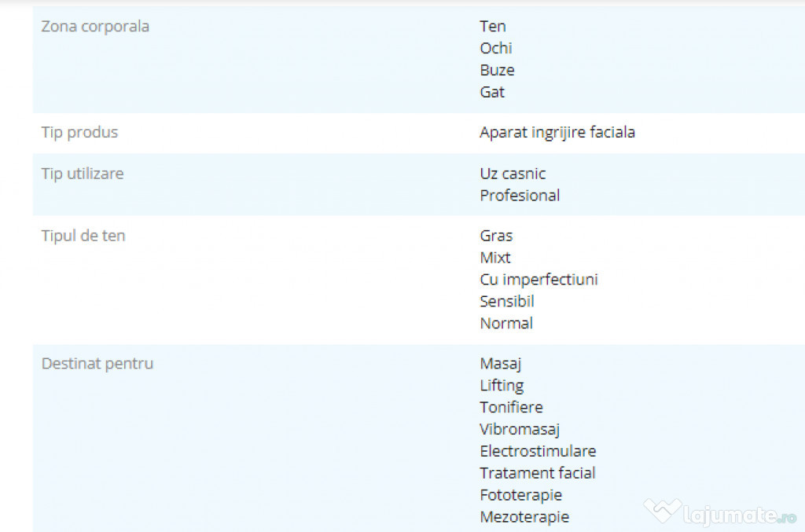The image size is (805, 532).
Task: Click the Electrostimulare entry
Action: point(538,451)
